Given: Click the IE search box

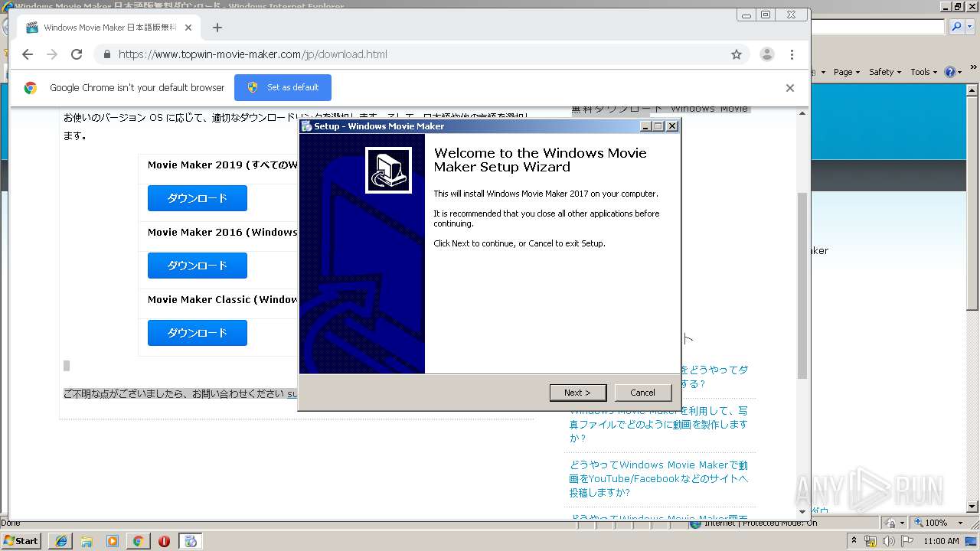Looking at the screenshot, I should pos(877,27).
